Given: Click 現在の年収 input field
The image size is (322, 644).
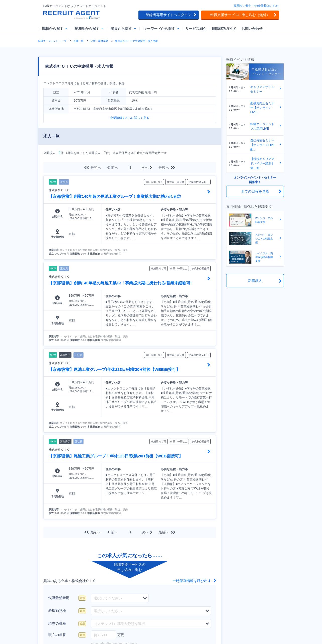Looking at the screenshot, I should 104,635.
